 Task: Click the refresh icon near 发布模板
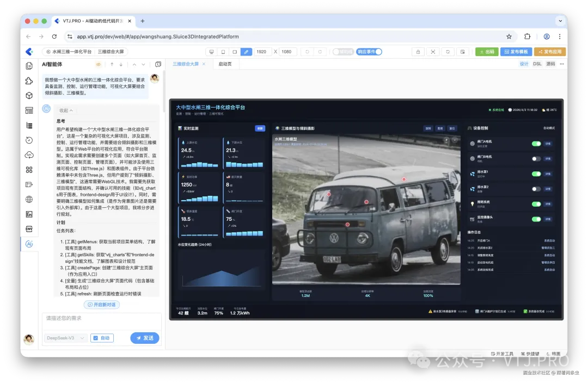pyautogui.click(x=448, y=51)
